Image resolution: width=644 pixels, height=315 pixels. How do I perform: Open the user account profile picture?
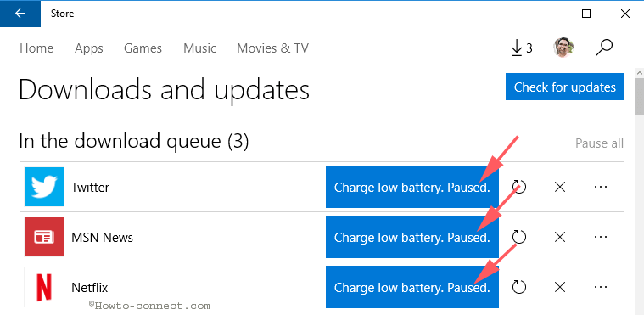[x=563, y=48]
